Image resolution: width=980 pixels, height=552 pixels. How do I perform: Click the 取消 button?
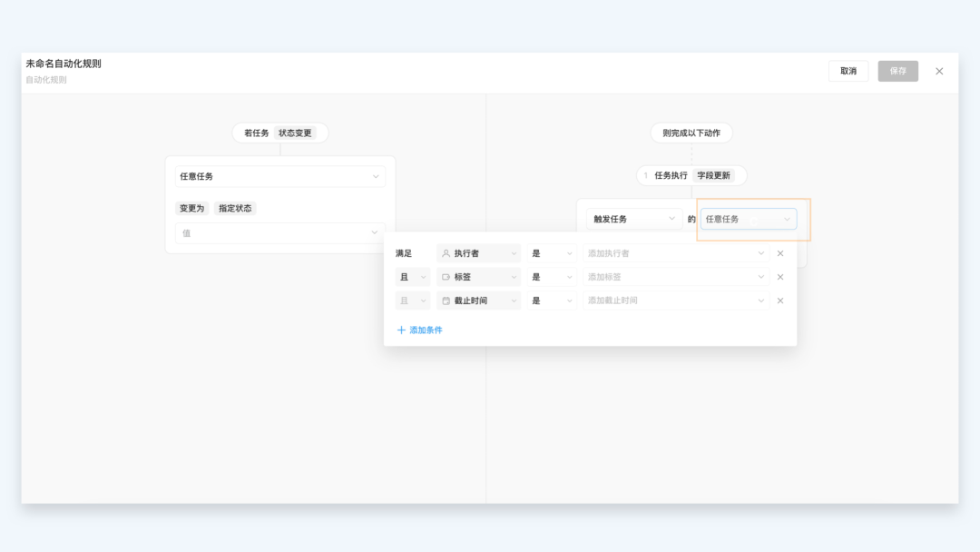(848, 72)
